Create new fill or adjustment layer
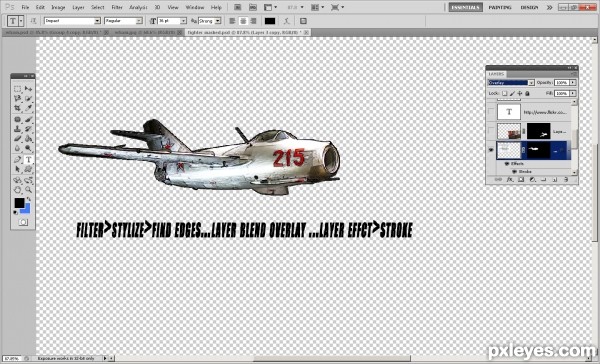 532,180
